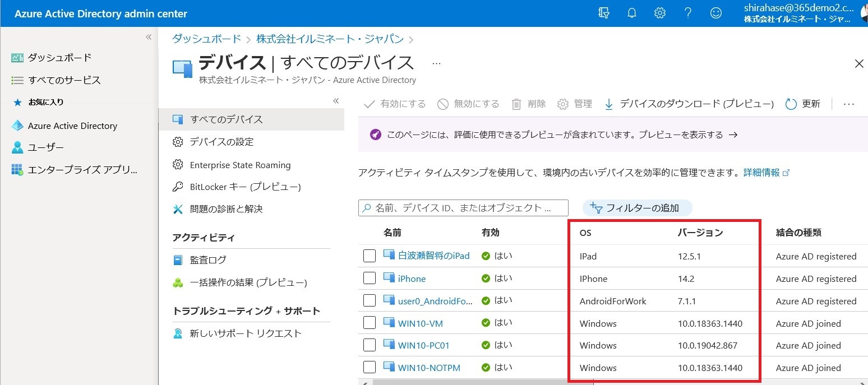Click the 有効にする checkmark icon

369,104
